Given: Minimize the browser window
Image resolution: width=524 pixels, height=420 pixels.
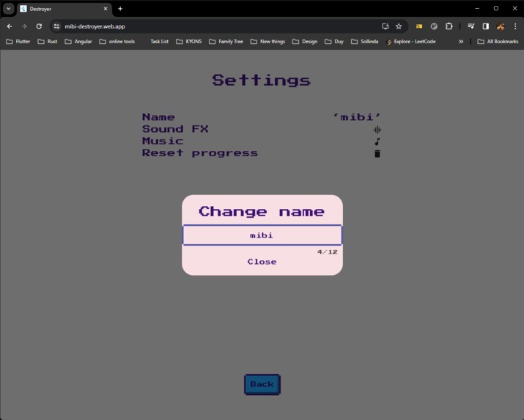Looking at the screenshot, I should click(x=477, y=8).
